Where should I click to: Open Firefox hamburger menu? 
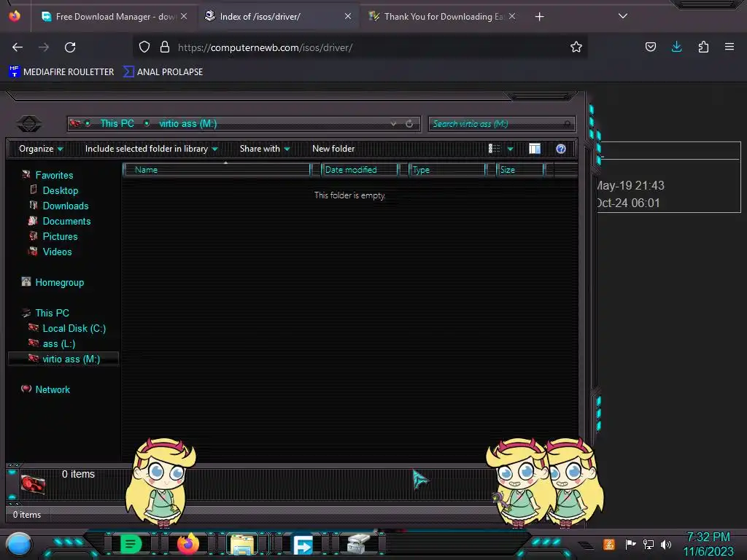(729, 47)
